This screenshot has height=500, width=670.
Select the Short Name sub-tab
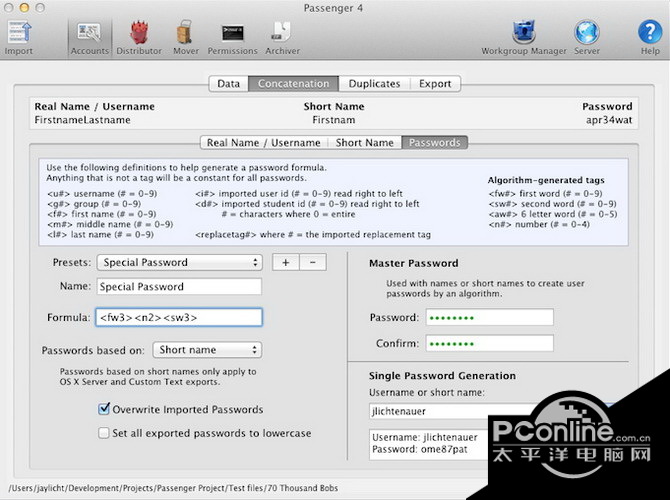click(364, 143)
